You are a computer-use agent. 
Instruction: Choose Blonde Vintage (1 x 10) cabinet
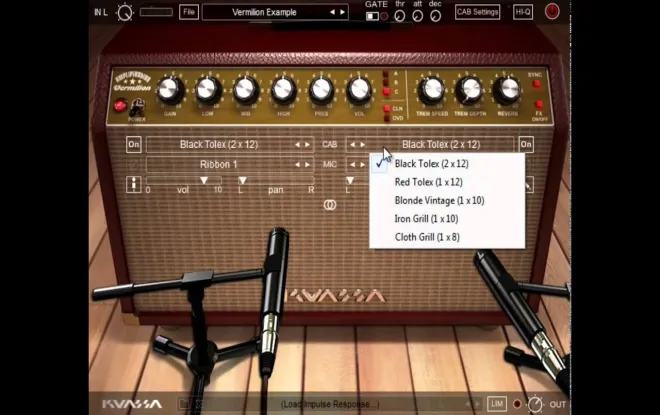pyautogui.click(x=439, y=200)
